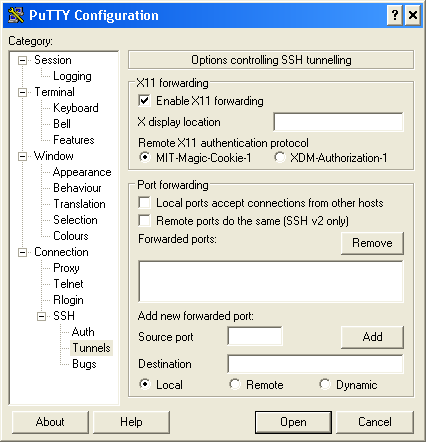Collapse the Window tree node
This screenshot has width=426, height=442.
pos(22,156)
